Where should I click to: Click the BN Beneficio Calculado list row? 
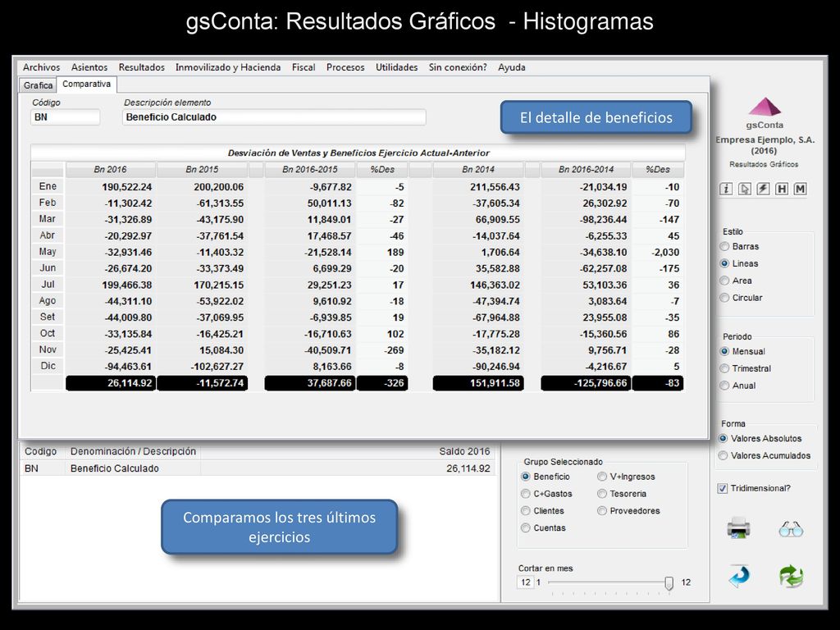(x=257, y=468)
